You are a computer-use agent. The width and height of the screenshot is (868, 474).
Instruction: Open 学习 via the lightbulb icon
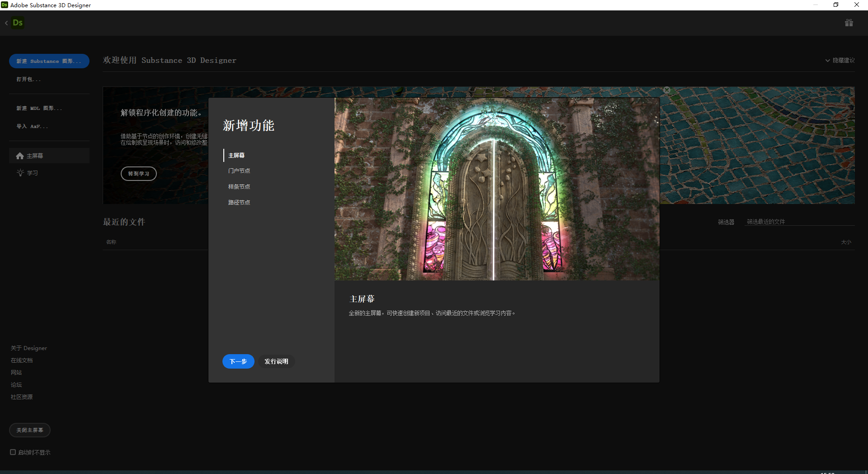point(20,173)
